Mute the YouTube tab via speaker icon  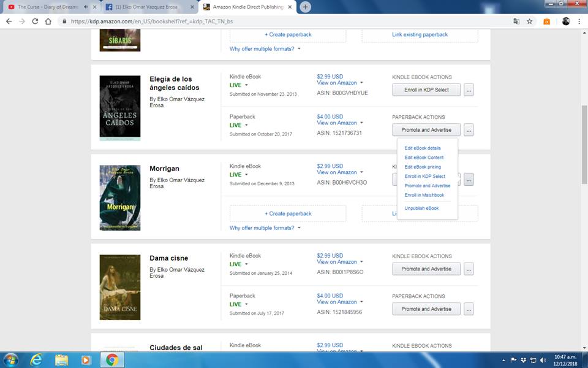85,7
